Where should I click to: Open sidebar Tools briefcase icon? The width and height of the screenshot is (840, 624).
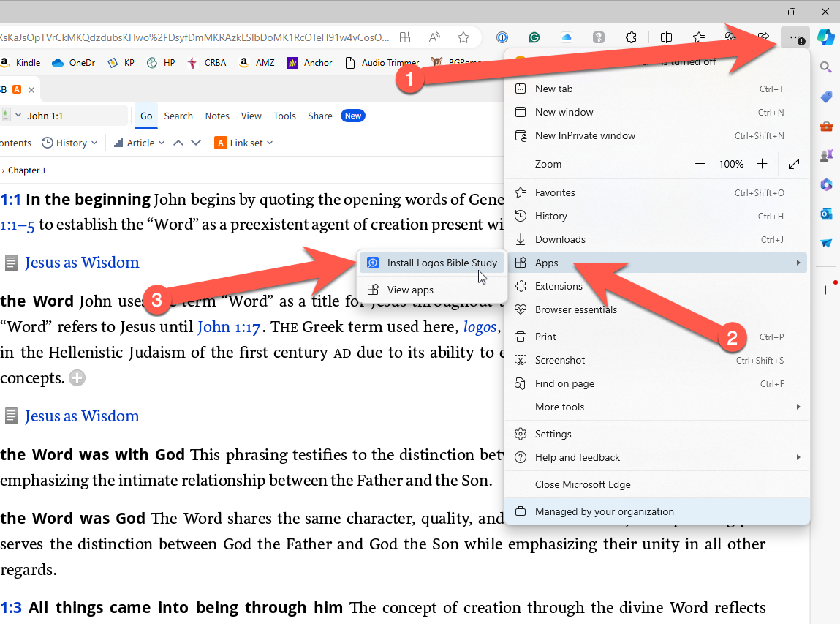[x=825, y=127]
